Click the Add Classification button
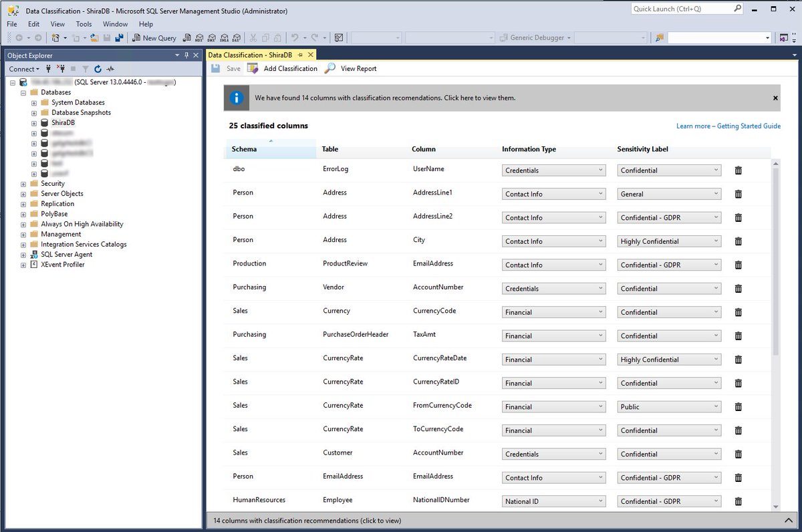The height and width of the screenshot is (532, 802). 282,68
